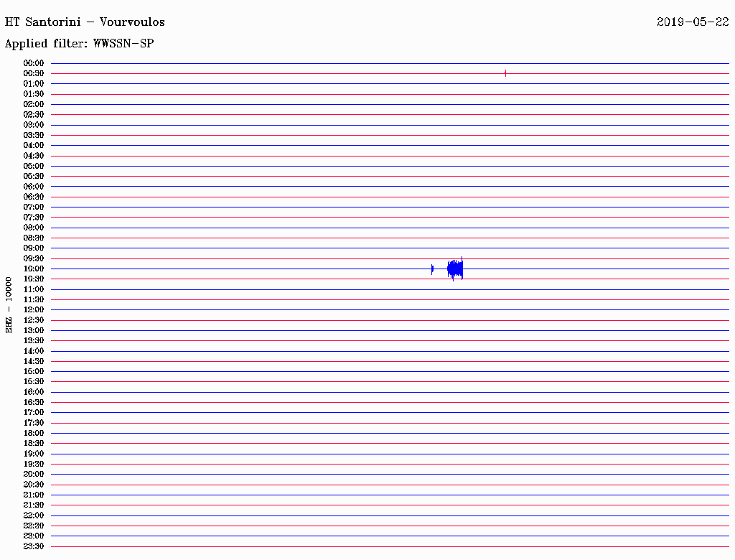
Task: Click the 21:00 time label
Action: pyautogui.click(x=34, y=495)
